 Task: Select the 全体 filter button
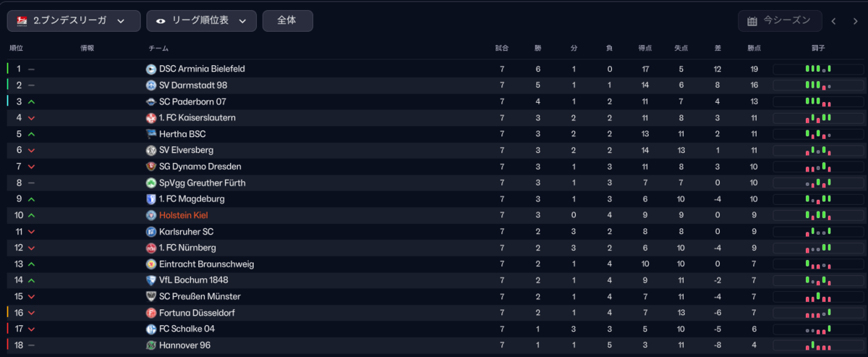click(x=288, y=21)
